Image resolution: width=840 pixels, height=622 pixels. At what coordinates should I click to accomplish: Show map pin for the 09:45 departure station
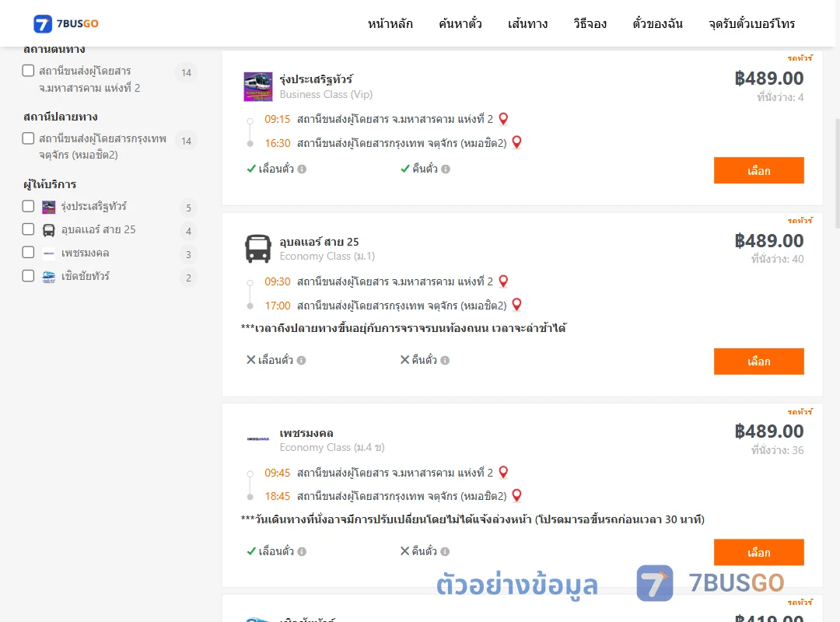click(x=503, y=472)
